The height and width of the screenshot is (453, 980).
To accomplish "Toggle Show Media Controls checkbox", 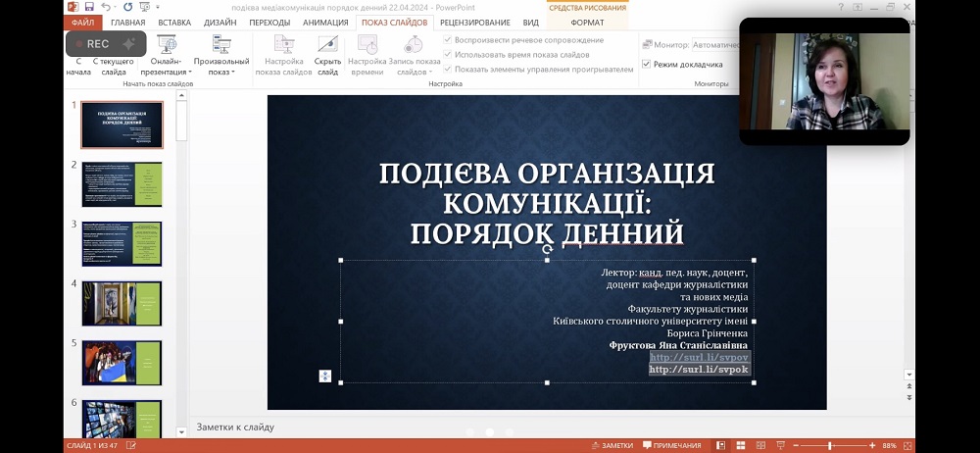I will (x=448, y=70).
